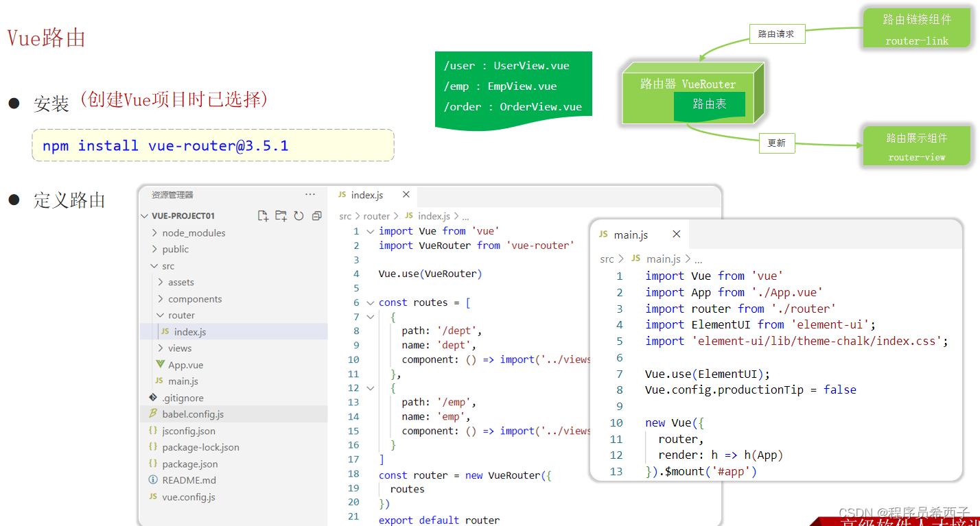Image resolution: width=980 pixels, height=526 pixels.
Task: Click the JS icon beside index.js in tree
Action: (x=165, y=332)
